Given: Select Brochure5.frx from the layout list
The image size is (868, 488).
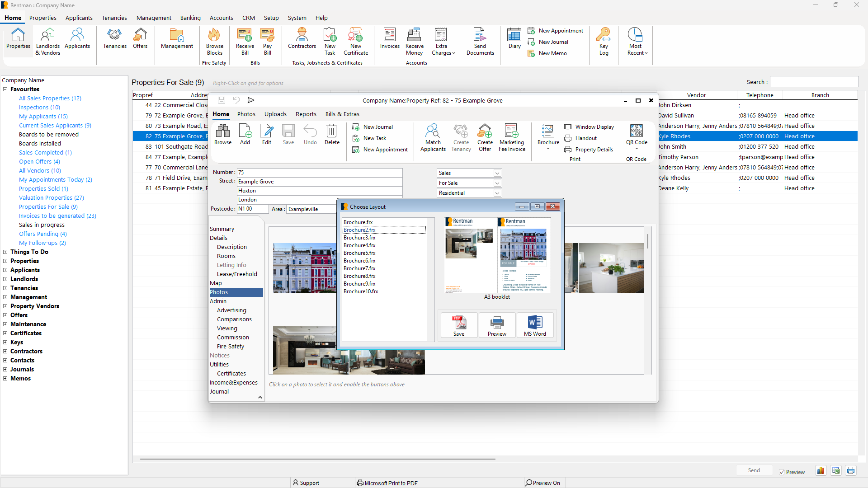Looking at the screenshot, I should (359, 253).
